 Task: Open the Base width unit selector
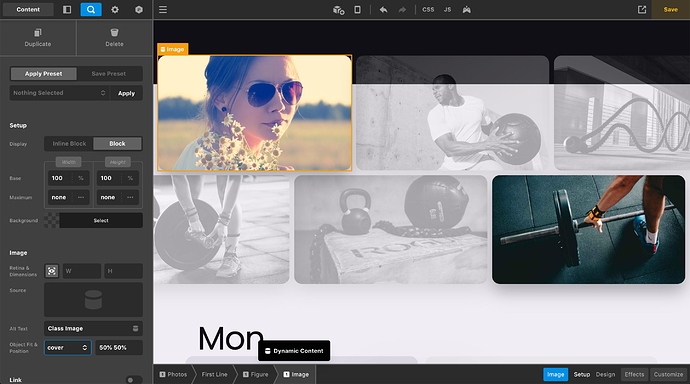[x=81, y=178]
